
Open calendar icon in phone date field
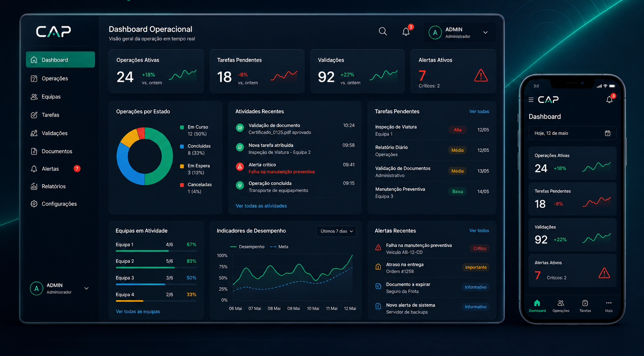(x=608, y=133)
